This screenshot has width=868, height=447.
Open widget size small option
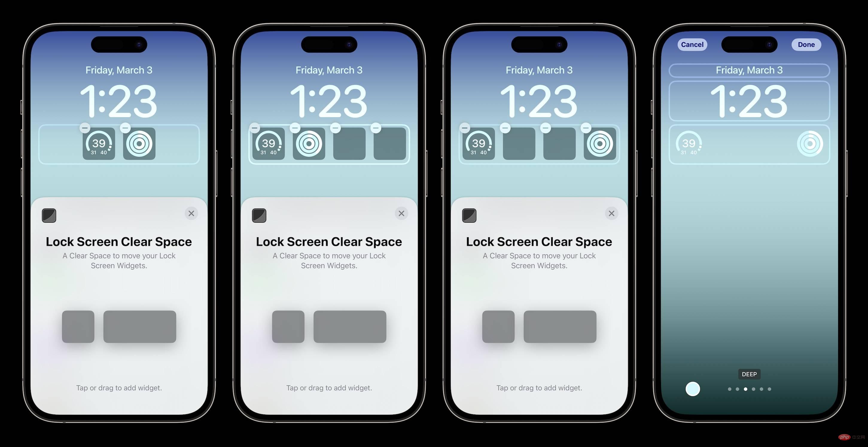click(78, 326)
